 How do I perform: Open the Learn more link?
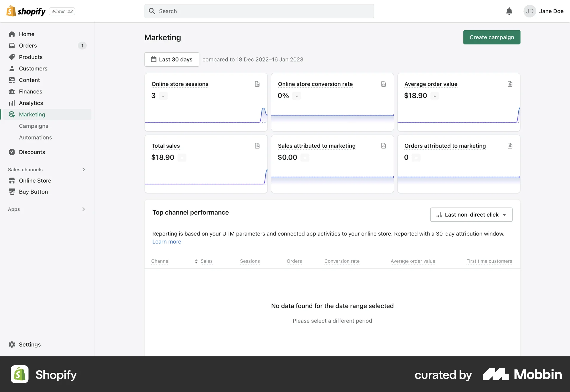coord(167,241)
